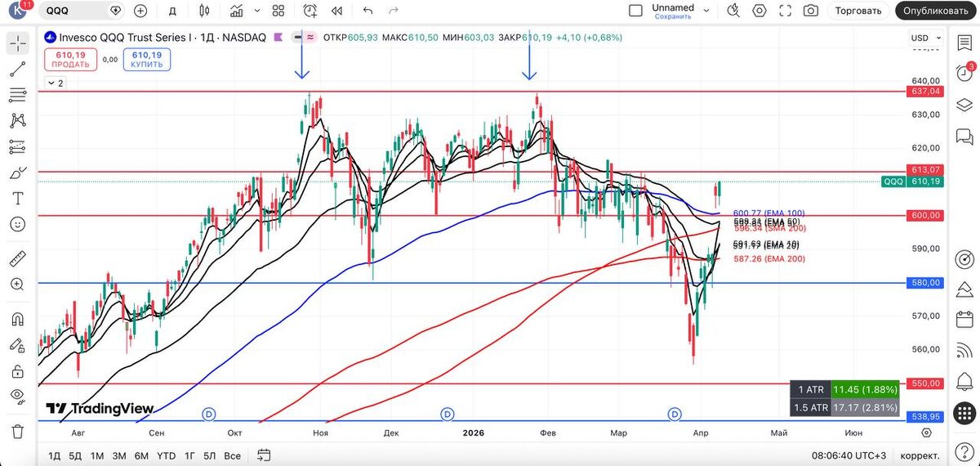Open the patterns drawing tools
The width and height of the screenshot is (980, 466).
point(17,120)
